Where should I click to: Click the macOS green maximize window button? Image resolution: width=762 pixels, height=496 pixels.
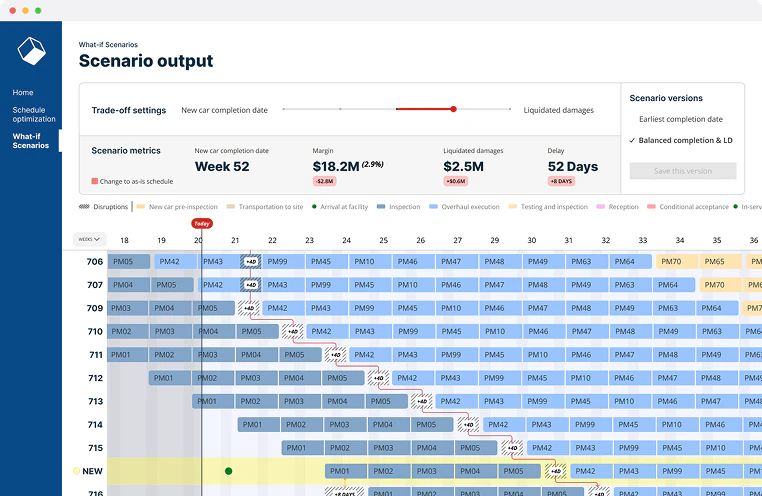pyautogui.click(x=38, y=10)
